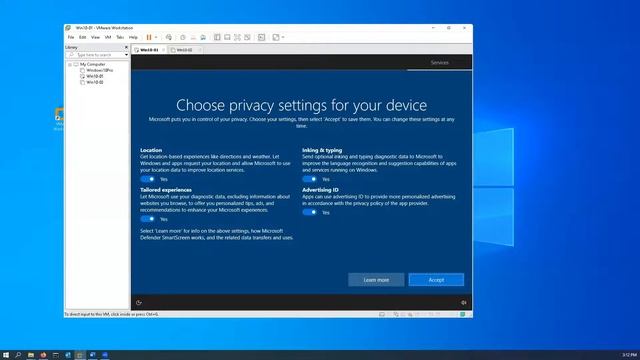The height and width of the screenshot is (360, 640).
Task: Switch to console view toolbar icon
Action: pyautogui.click(x=261, y=37)
